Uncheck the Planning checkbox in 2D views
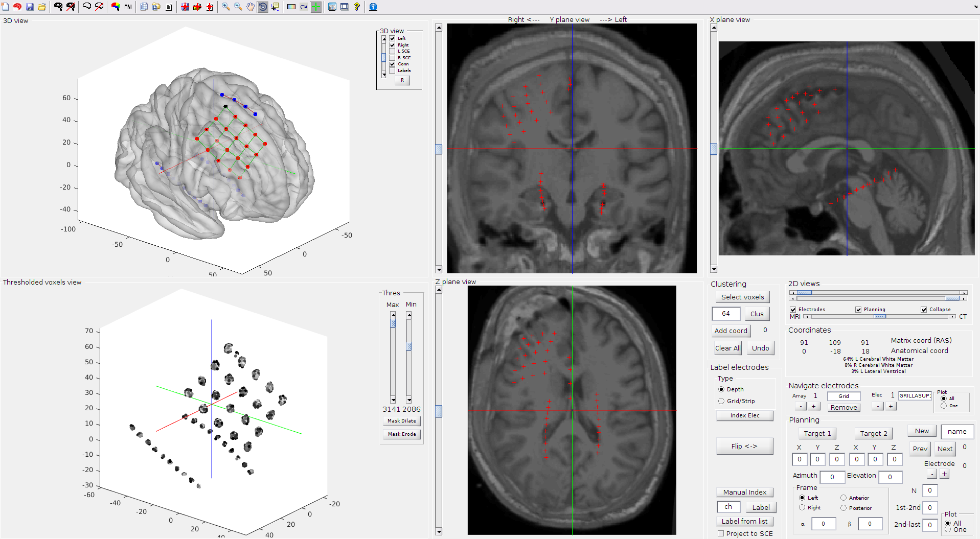 coord(858,310)
